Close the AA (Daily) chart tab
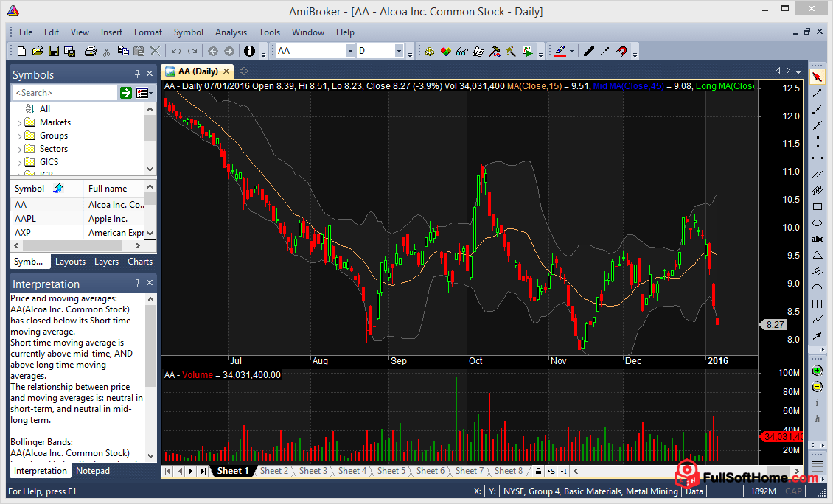The height and width of the screenshot is (504, 833). (226, 71)
